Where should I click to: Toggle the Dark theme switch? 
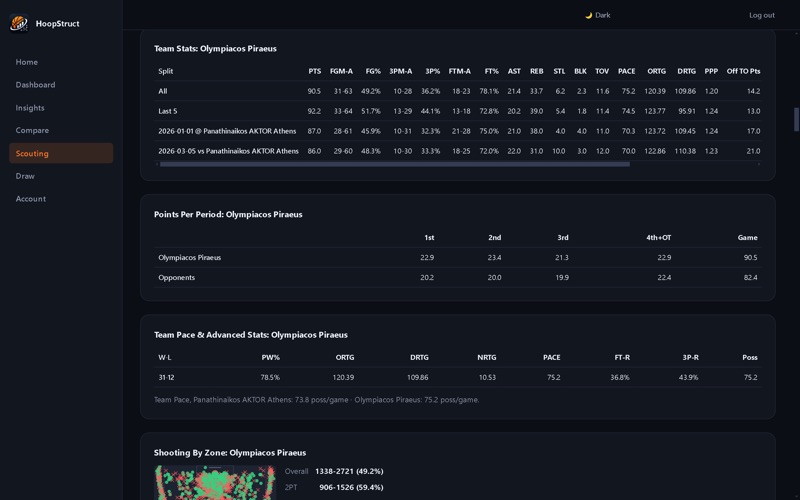[597, 15]
